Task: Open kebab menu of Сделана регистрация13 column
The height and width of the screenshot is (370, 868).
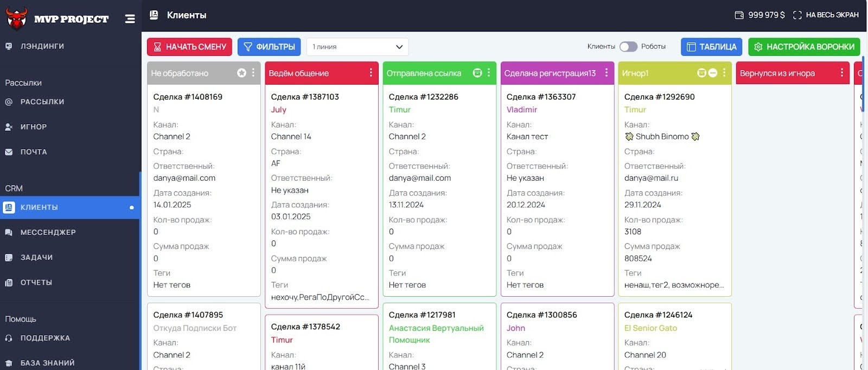Action: pos(607,73)
